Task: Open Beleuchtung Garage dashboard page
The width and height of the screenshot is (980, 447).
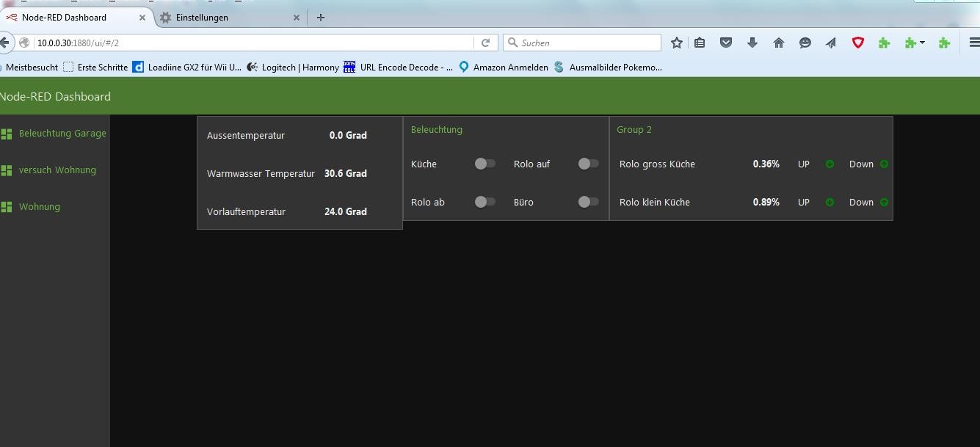Action: tap(54, 134)
